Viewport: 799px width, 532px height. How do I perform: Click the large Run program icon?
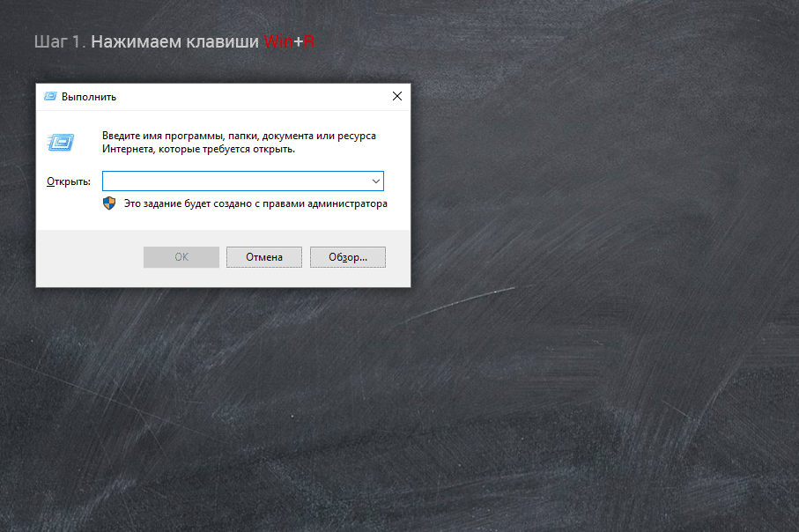pyautogui.click(x=61, y=143)
